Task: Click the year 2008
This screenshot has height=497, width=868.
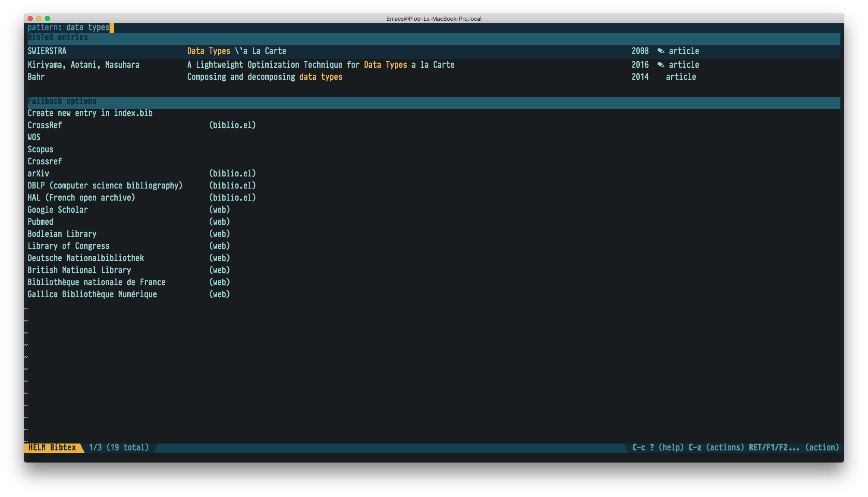Action: [640, 51]
